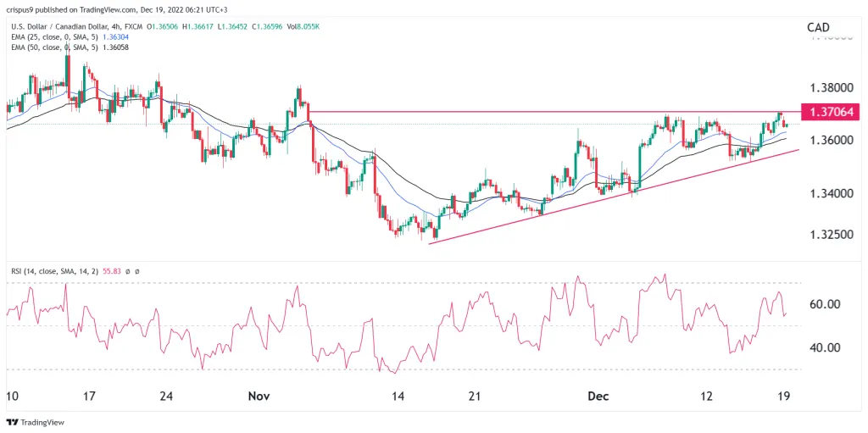Click the 1.32500 price axis label

tap(832, 235)
